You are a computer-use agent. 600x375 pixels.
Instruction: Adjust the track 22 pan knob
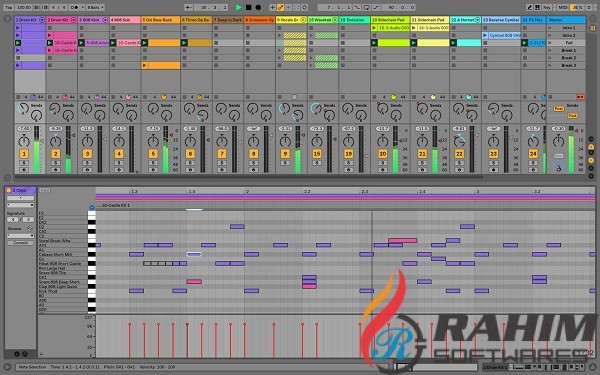(x=459, y=141)
